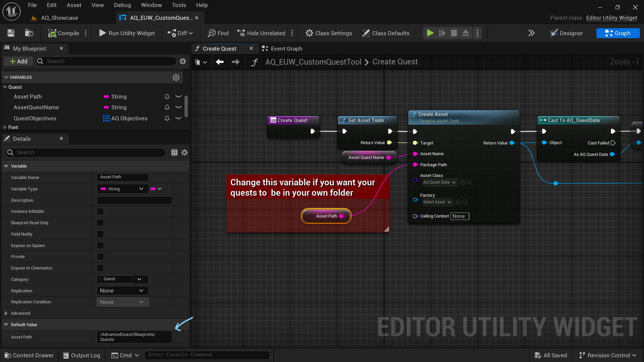Expand the Advanced section

(6, 313)
